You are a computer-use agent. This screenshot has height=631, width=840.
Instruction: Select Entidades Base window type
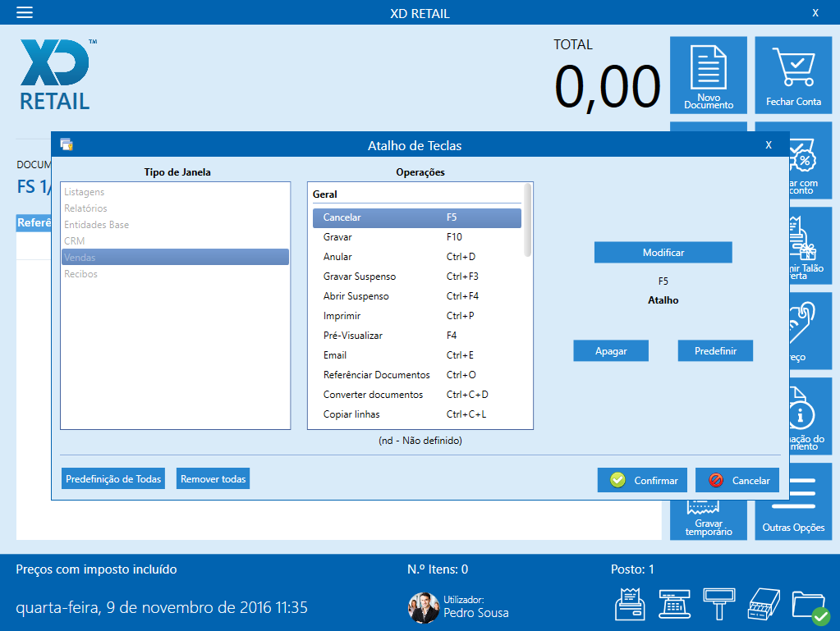(x=175, y=225)
